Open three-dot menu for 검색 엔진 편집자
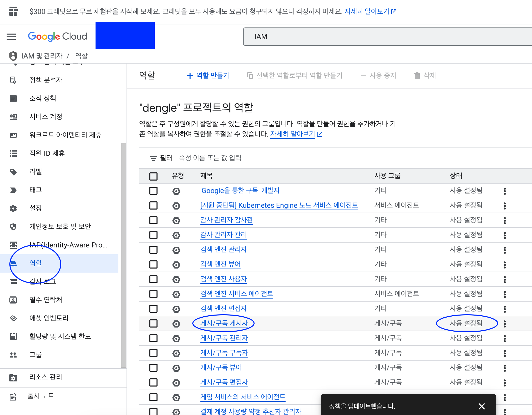Screen dimensions: 532x415 [x=505, y=309]
